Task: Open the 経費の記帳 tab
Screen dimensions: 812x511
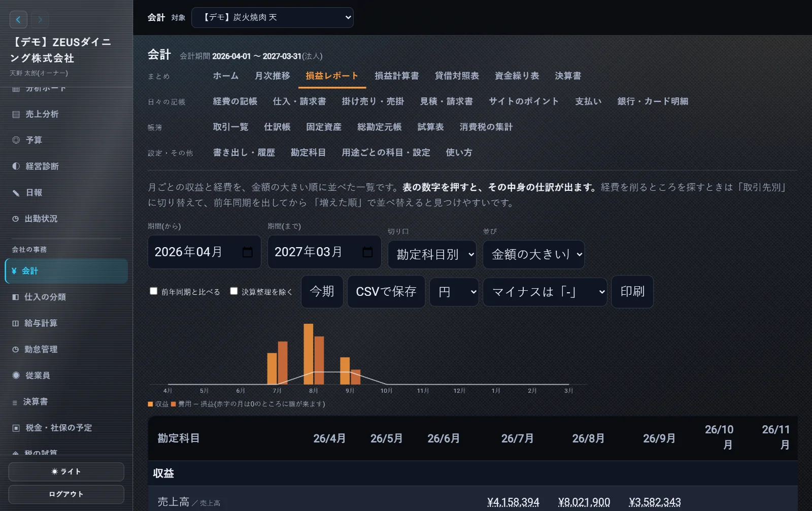Action: pos(235,101)
